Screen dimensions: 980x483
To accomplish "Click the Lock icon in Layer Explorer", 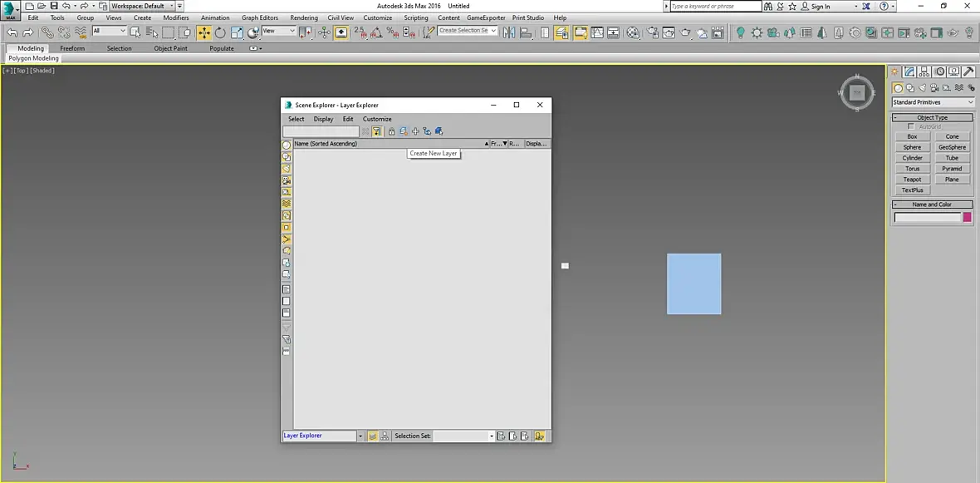I will pyautogui.click(x=391, y=131).
